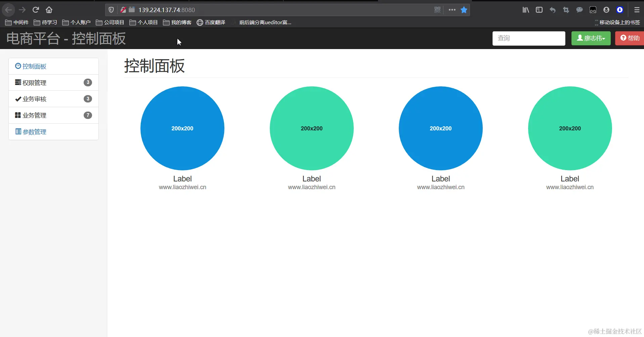
Task: Expand the 廖志伟 user dropdown
Action: 591,38
